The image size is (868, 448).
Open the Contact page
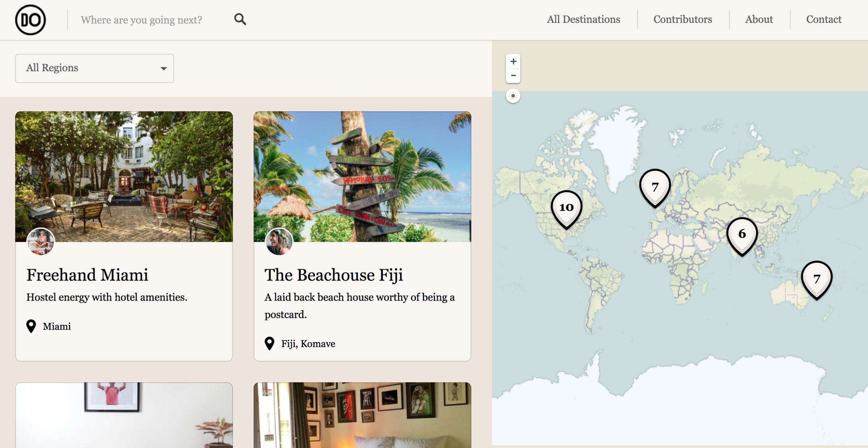(824, 19)
